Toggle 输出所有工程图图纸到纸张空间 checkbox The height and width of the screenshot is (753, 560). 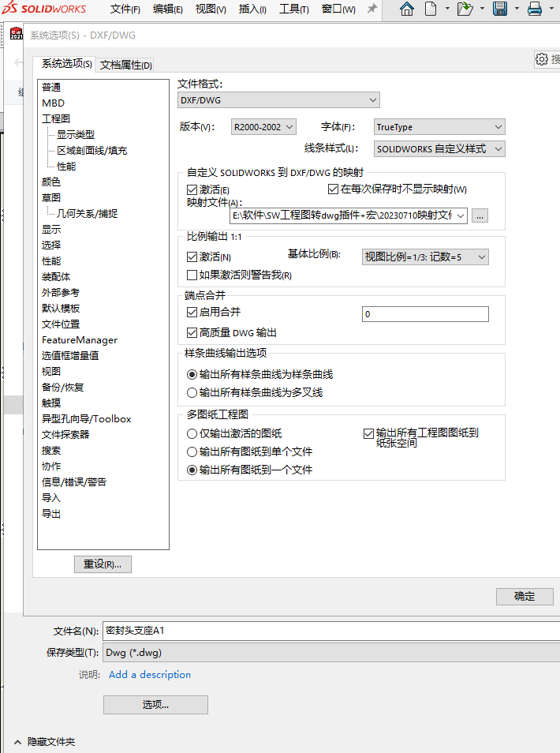368,433
